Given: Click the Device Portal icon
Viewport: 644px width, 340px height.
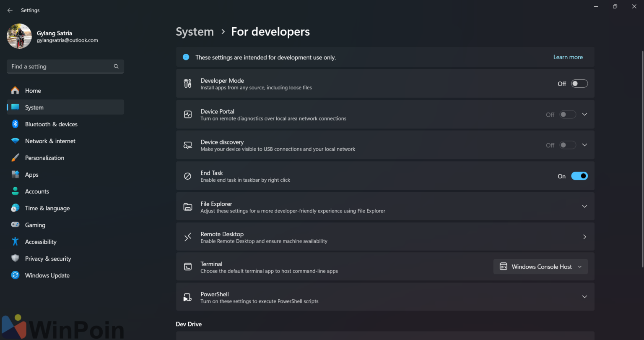Looking at the screenshot, I should tap(187, 114).
